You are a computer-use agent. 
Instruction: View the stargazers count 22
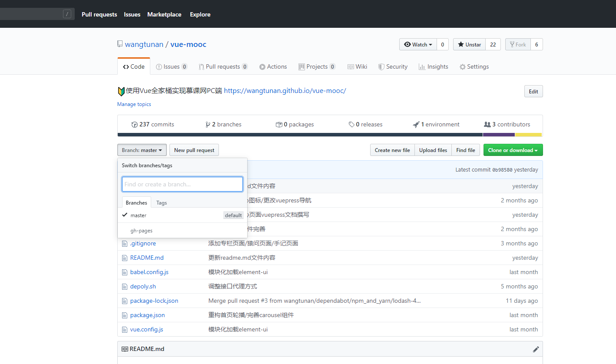(493, 44)
